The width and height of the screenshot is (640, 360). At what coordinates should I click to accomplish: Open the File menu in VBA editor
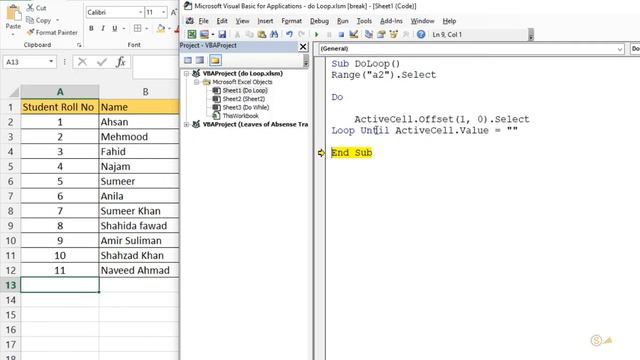click(203, 21)
